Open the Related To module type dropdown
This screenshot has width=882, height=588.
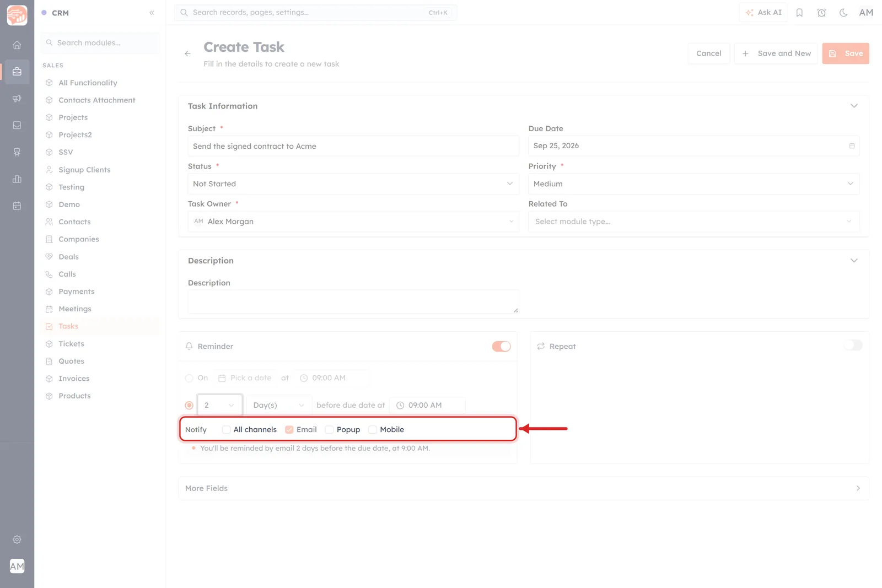click(693, 222)
